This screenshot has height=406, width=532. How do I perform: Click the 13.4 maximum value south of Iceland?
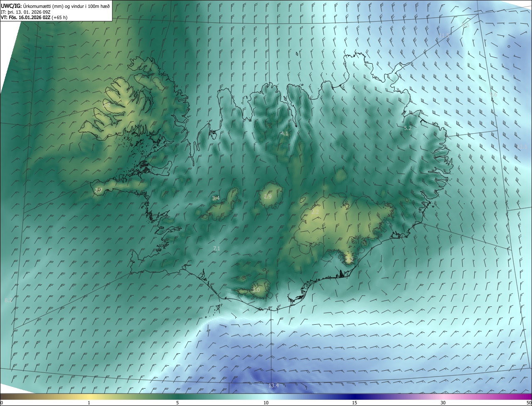[273, 386]
